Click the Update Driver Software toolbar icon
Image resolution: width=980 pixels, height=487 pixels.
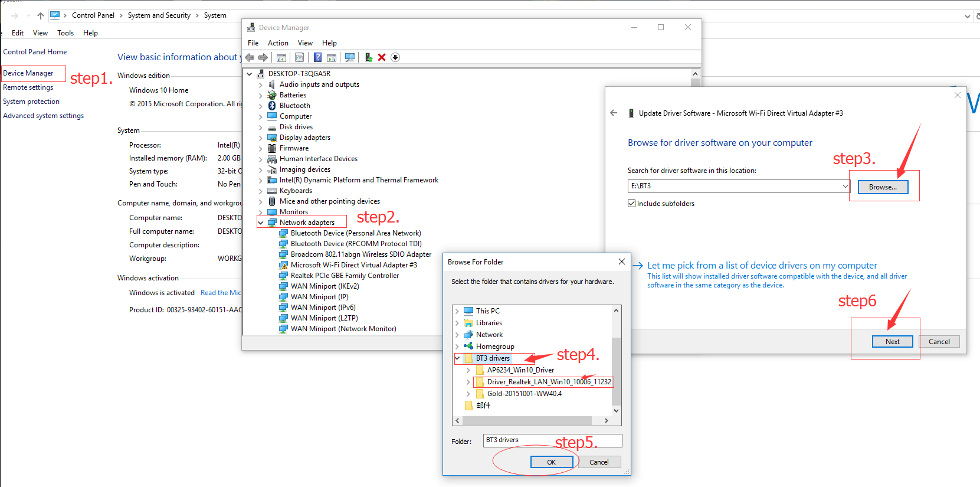pyautogui.click(x=368, y=57)
